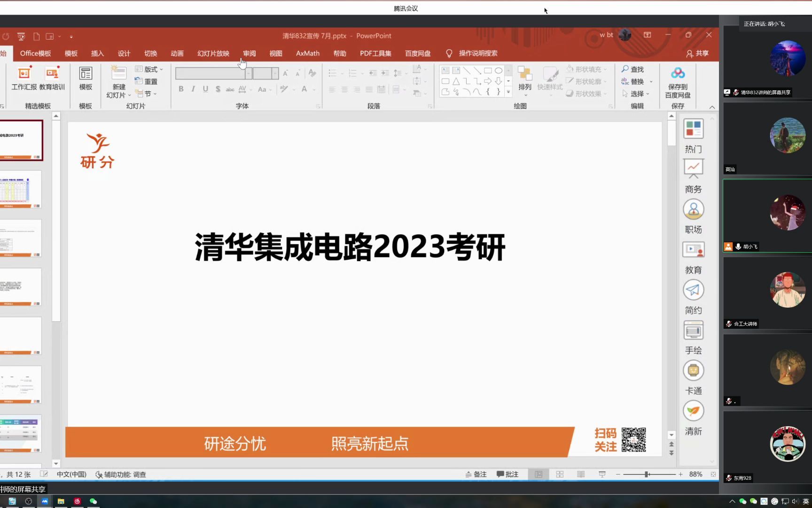Viewport: 812px width, 508px height.
Task: Click the 重置 reset slide button
Action: pos(146,81)
